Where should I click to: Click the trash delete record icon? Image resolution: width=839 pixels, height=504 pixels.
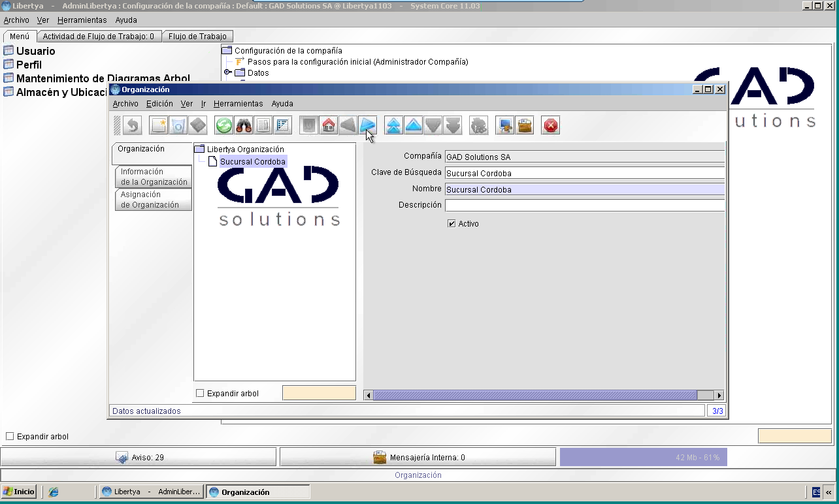(178, 125)
